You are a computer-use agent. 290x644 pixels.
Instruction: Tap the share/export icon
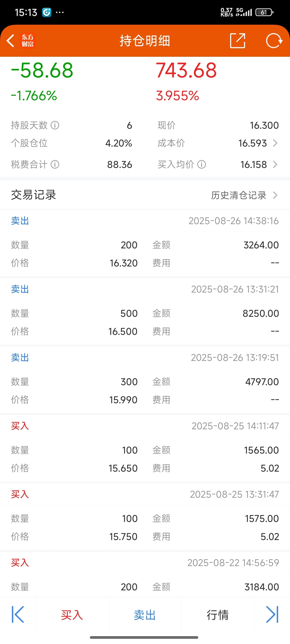tap(237, 41)
